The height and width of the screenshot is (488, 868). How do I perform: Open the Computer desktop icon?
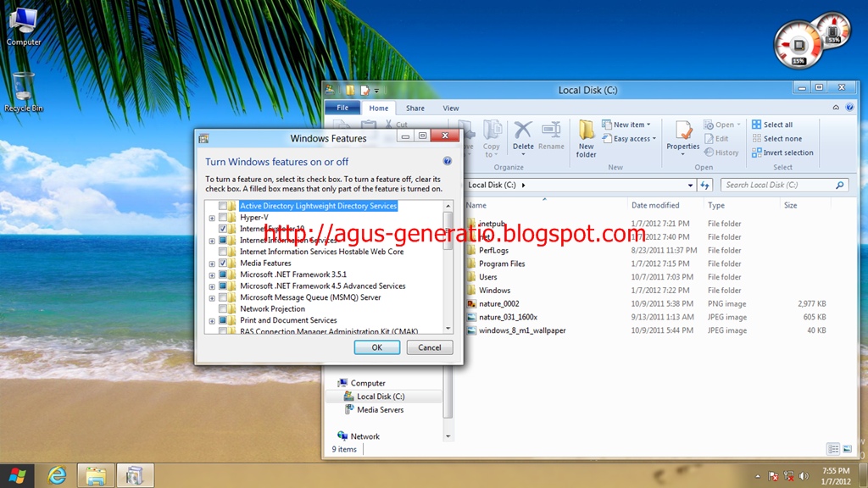23,25
